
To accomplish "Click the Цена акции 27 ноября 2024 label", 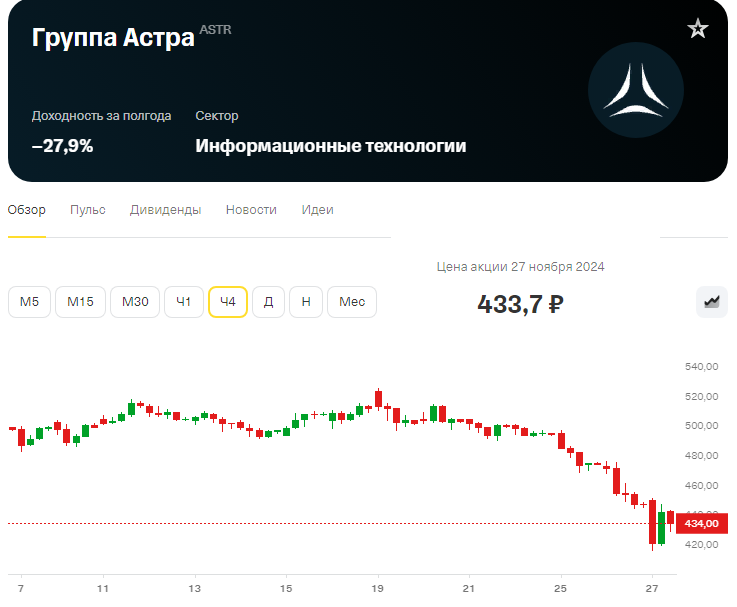I will [520, 267].
